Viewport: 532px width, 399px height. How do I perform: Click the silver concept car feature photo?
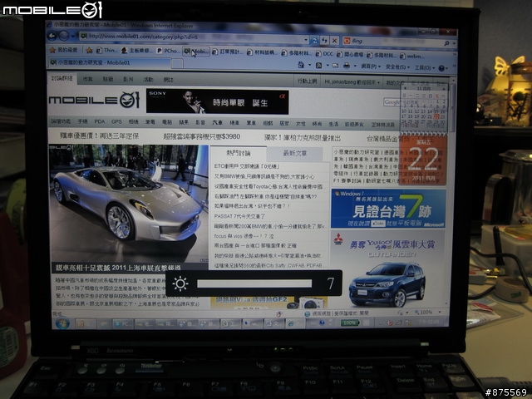[x=129, y=203]
